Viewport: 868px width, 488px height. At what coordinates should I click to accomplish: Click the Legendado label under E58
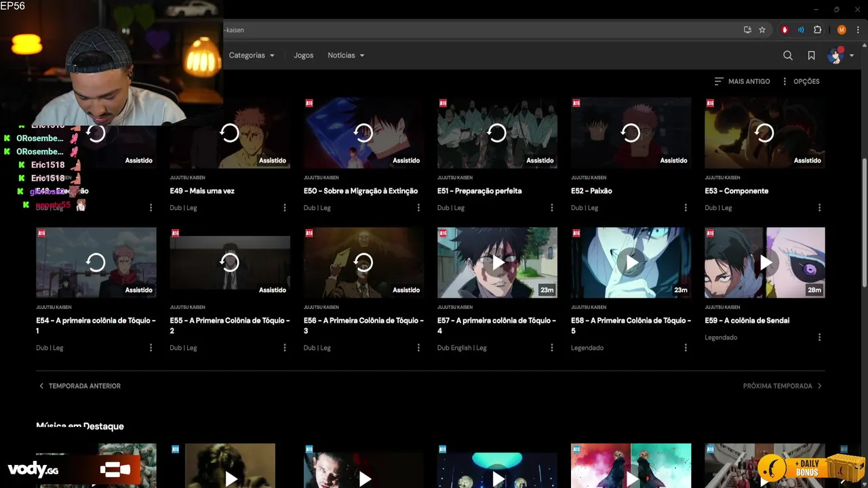tap(587, 348)
